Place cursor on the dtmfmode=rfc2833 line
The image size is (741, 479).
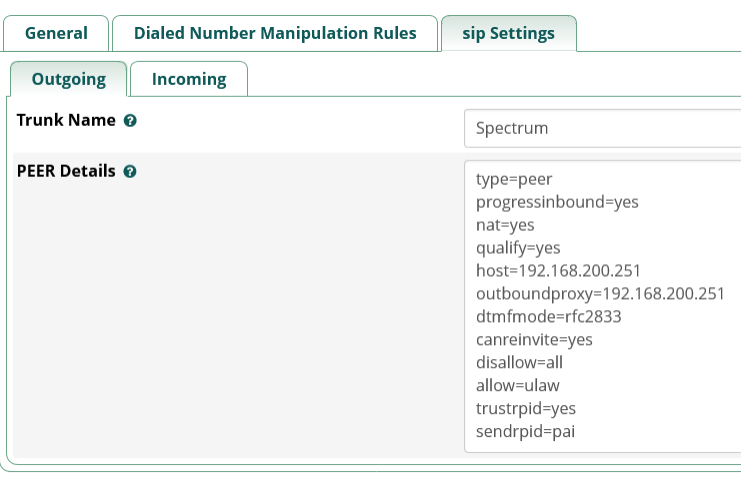click(x=549, y=317)
